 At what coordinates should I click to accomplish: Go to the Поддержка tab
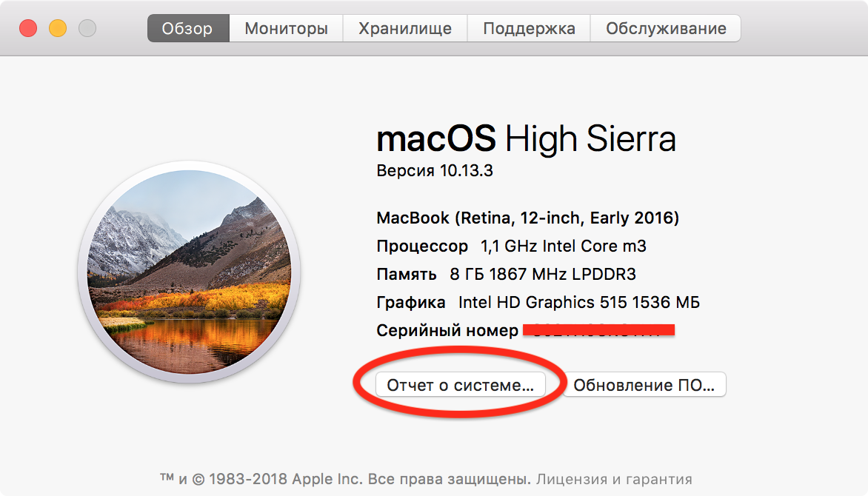529,28
